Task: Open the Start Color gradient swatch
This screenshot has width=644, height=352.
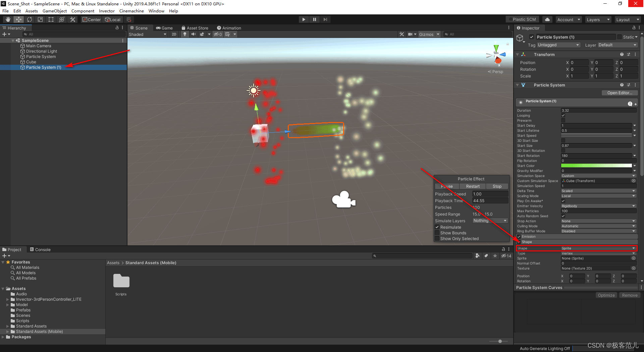Action: [x=596, y=166]
